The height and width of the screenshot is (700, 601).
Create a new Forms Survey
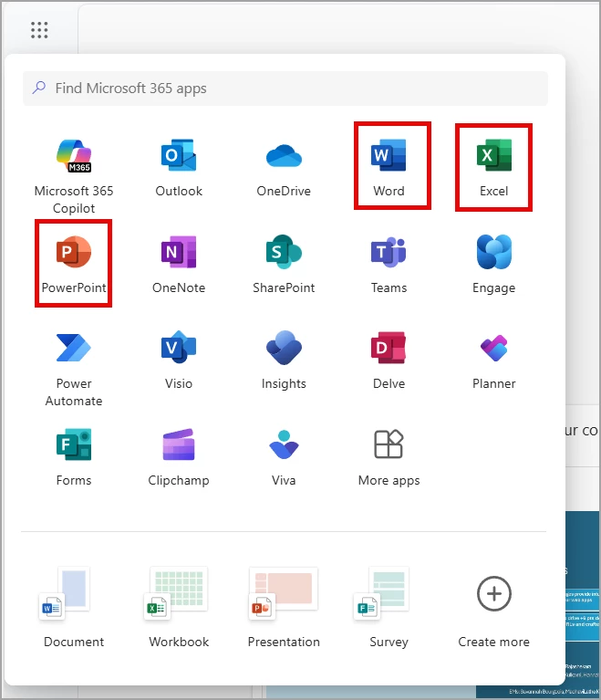point(389,607)
